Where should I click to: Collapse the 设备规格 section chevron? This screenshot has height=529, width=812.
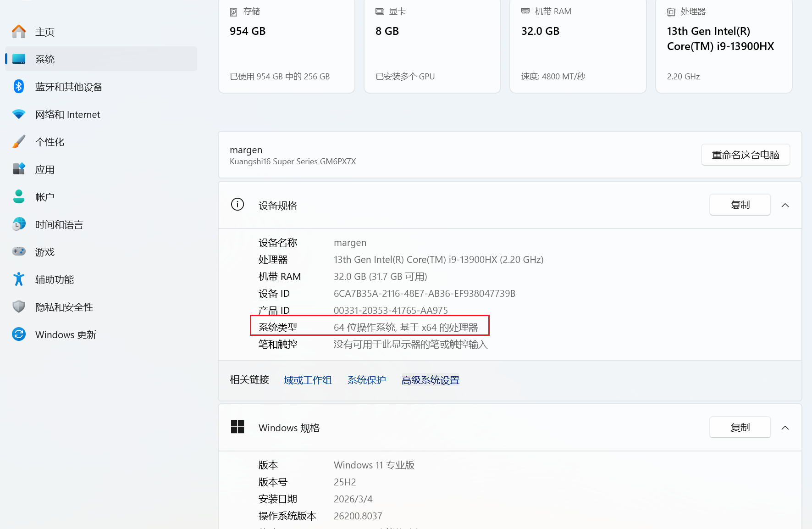(785, 205)
